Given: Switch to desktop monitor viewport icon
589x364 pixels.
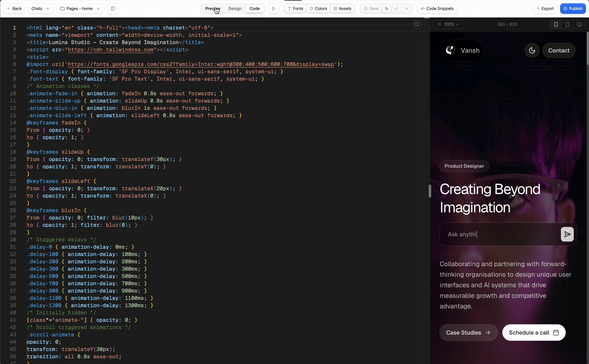Looking at the screenshot, I should [579, 24].
